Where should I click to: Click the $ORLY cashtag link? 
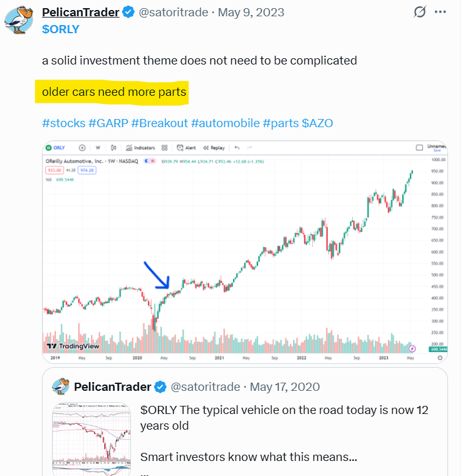(60, 29)
